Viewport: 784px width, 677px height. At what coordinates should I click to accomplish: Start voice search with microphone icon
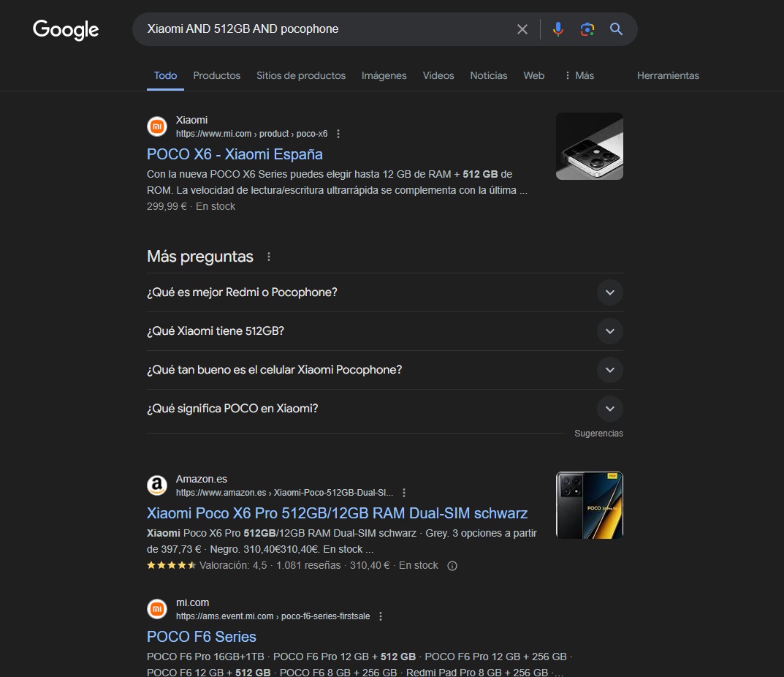557,29
